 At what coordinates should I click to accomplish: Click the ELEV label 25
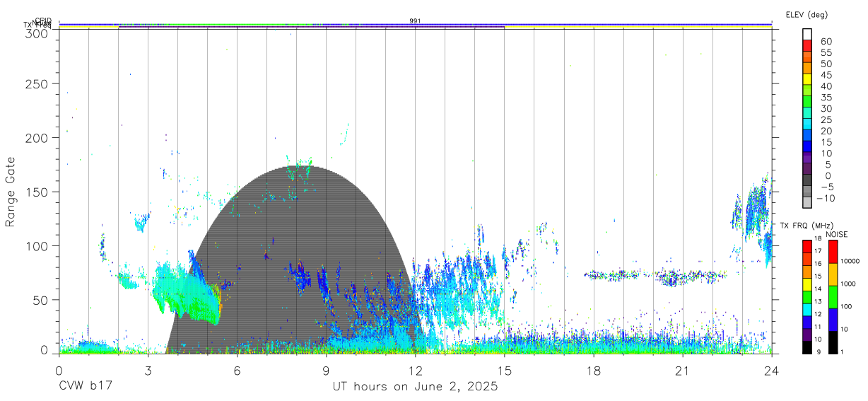tap(826, 120)
